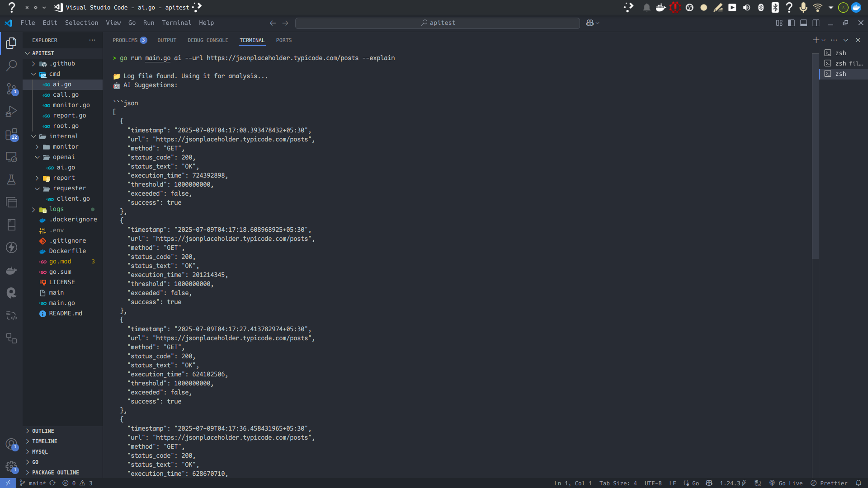Open Extensions view with 22 badge
Screen dimensions: 868x488
pyautogui.click(x=11, y=134)
